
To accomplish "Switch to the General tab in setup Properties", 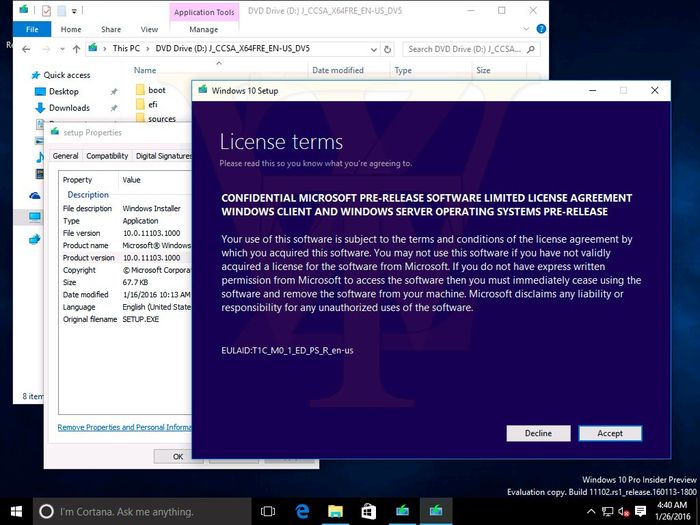I will pyautogui.click(x=65, y=156).
